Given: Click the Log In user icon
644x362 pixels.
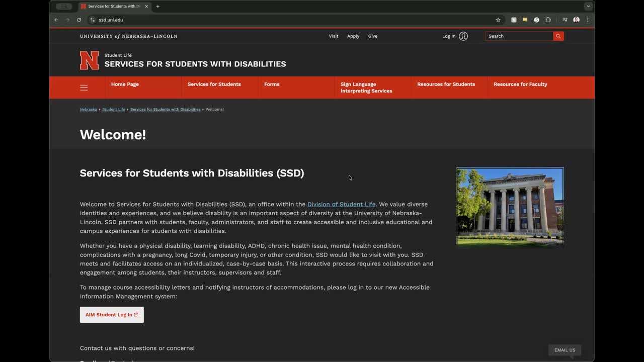Looking at the screenshot, I should [x=463, y=36].
